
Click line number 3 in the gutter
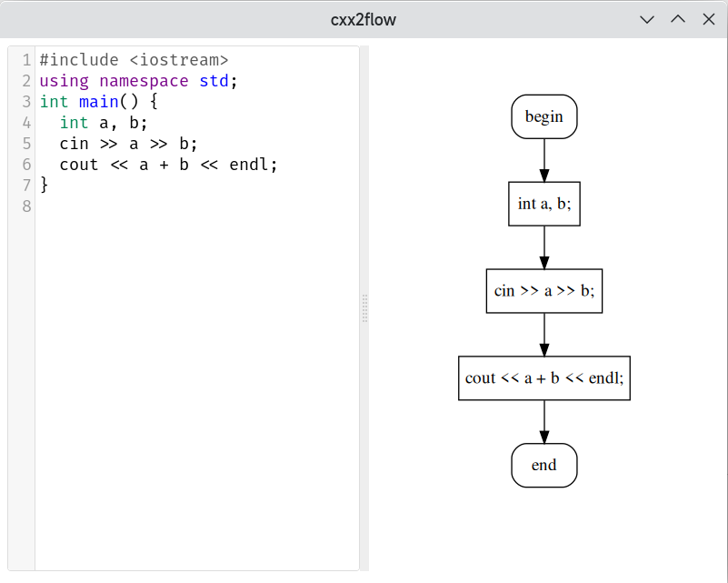26,102
